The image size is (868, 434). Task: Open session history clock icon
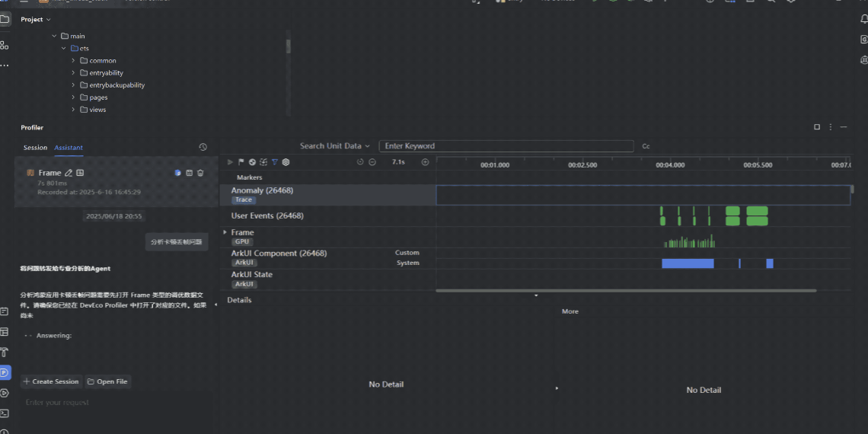click(x=203, y=147)
